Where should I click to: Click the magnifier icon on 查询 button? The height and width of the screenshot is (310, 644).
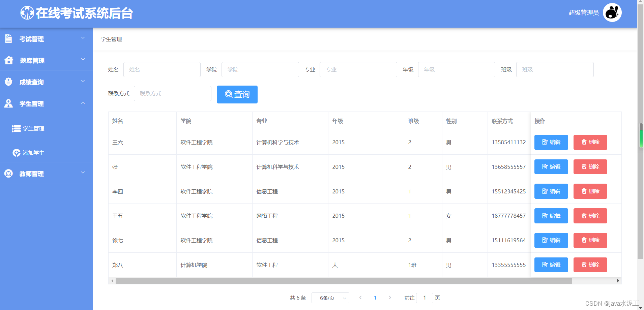tap(229, 94)
